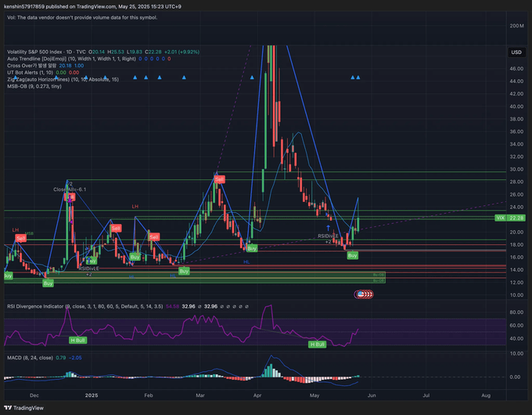The height and width of the screenshot is (415, 532).
Task: Click the Mar label on the time axis
Action: (200, 395)
